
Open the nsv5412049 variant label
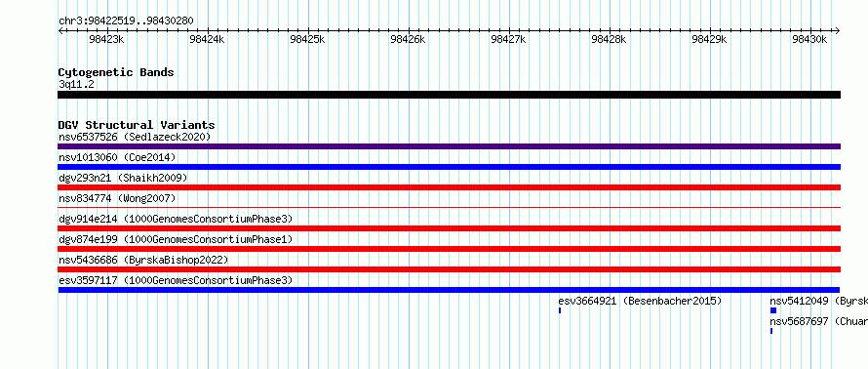pyautogui.click(x=818, y=301)
